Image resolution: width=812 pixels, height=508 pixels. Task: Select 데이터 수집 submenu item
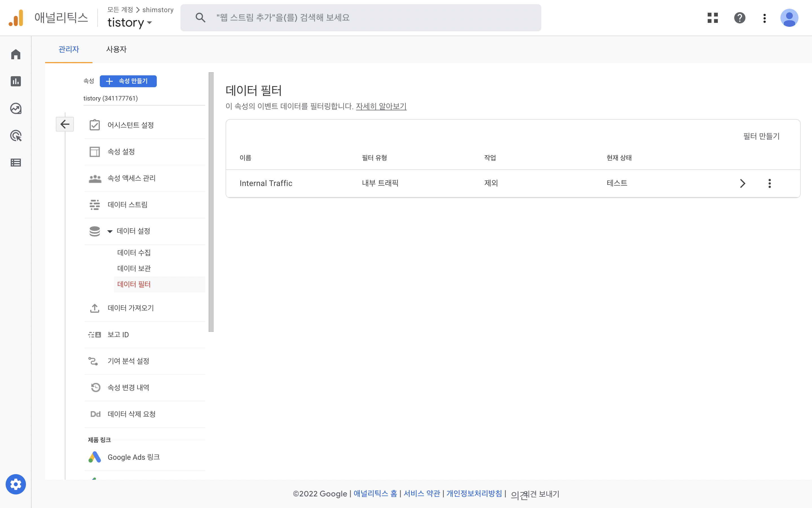coord(134,253)
